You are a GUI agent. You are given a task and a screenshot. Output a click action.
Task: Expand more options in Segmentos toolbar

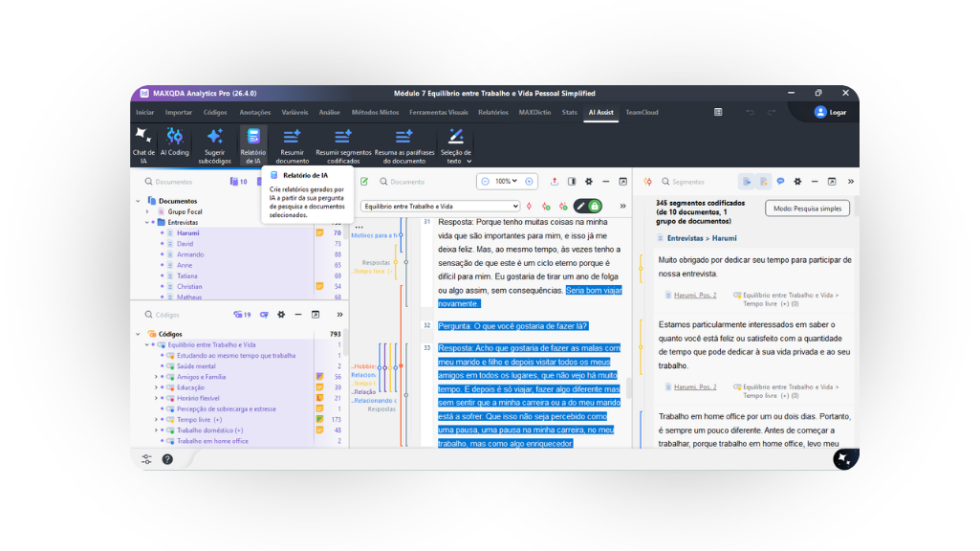[851, 182]
